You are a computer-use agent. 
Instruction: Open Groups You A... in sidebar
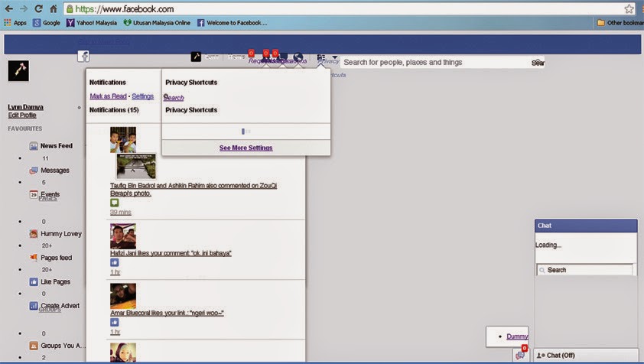click(63, 346)
